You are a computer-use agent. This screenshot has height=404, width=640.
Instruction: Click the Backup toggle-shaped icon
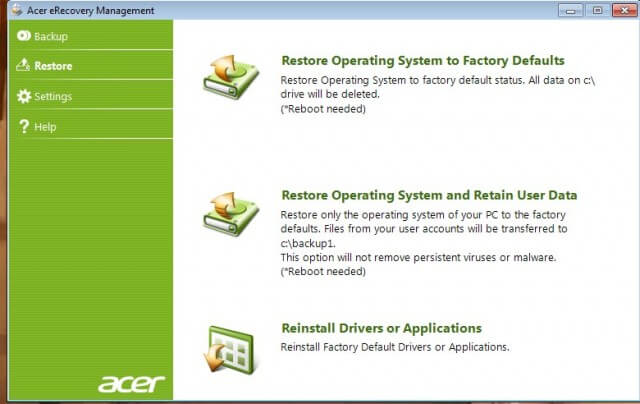pos(24,36)
